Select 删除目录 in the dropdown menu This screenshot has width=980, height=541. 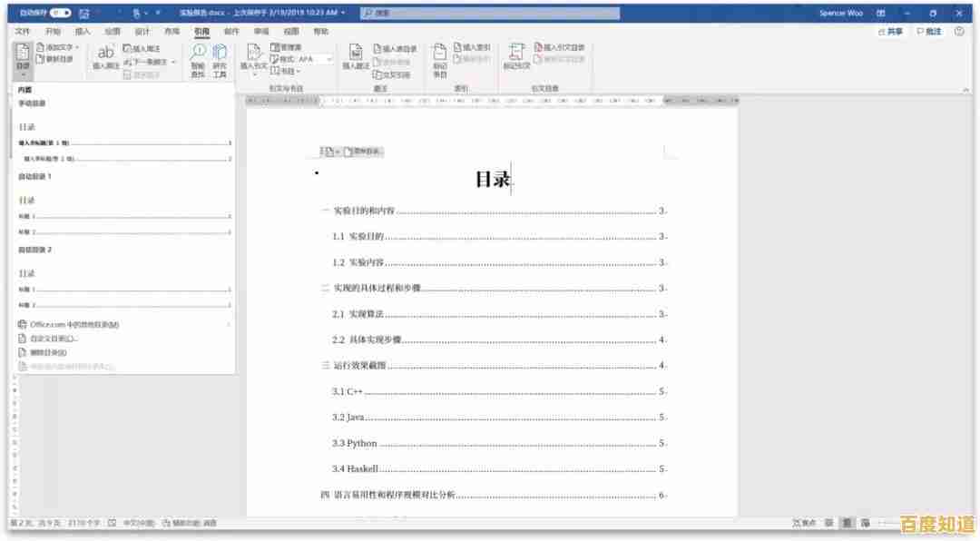coord(48,352)
